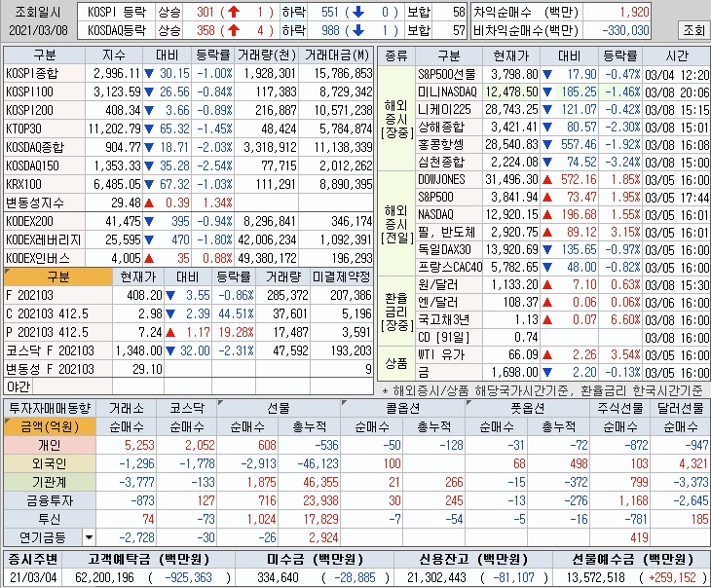
Task: Select the 2021/03/08 date field
Action: click(39, 30)
